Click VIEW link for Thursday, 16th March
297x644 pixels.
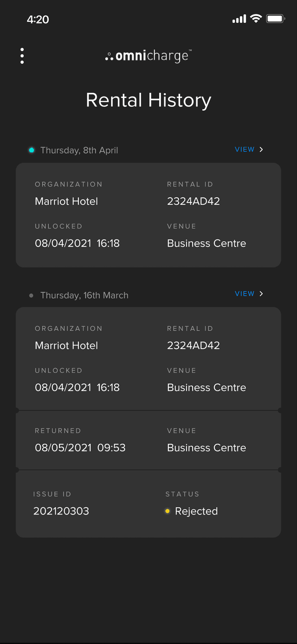245,293
